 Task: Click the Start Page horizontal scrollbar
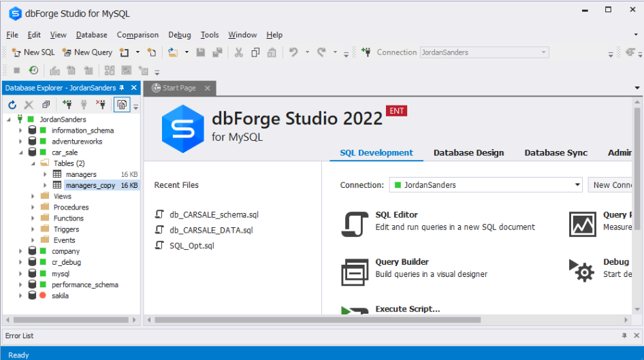pos(317,320)
